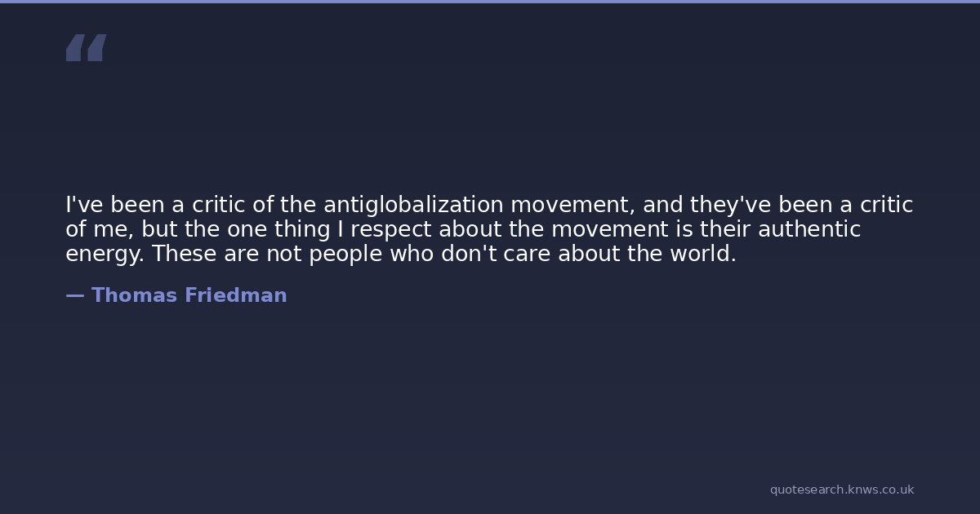Click the thin purple bar at top

(x=490, y=2)
